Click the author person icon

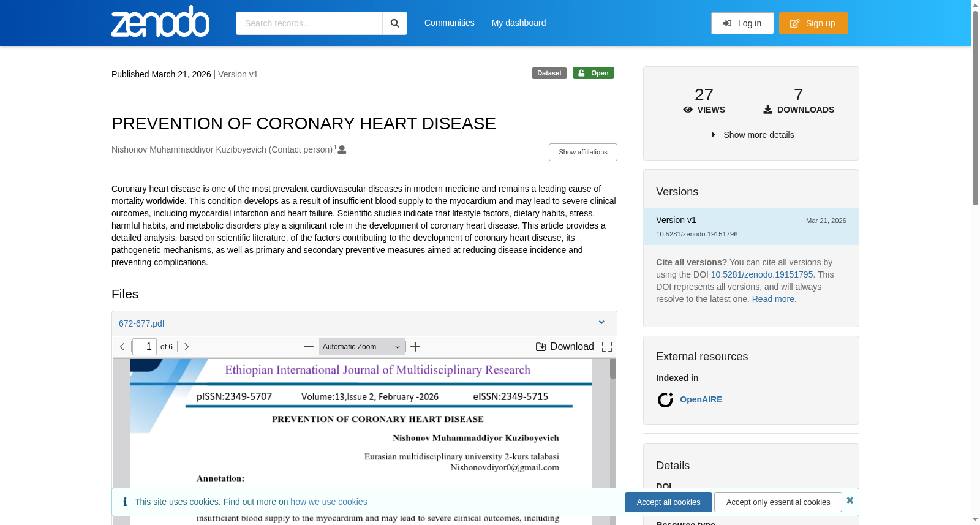point(342,149)
